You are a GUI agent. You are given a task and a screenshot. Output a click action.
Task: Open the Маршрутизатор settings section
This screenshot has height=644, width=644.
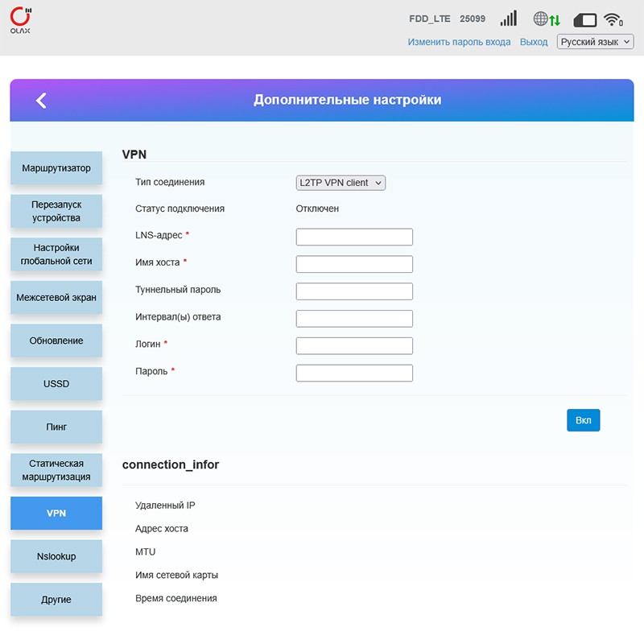[56, 168]
